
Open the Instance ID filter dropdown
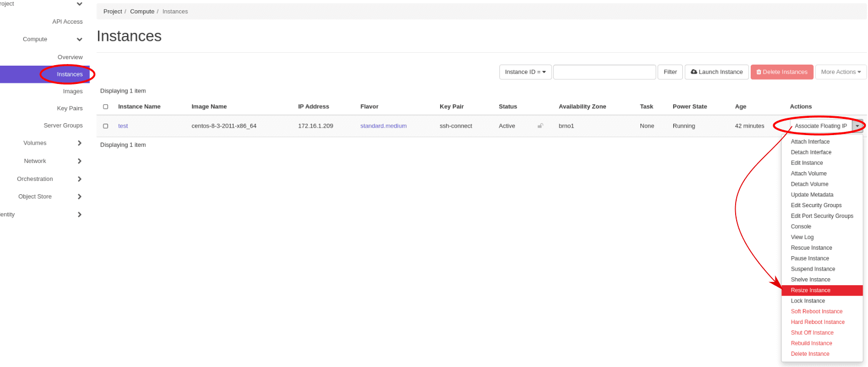click(x=525, y=72)
